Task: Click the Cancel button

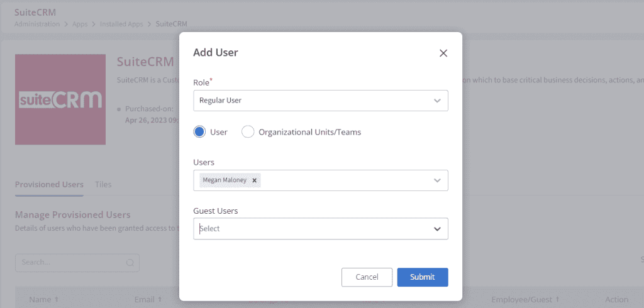Action: click(367, 277)
